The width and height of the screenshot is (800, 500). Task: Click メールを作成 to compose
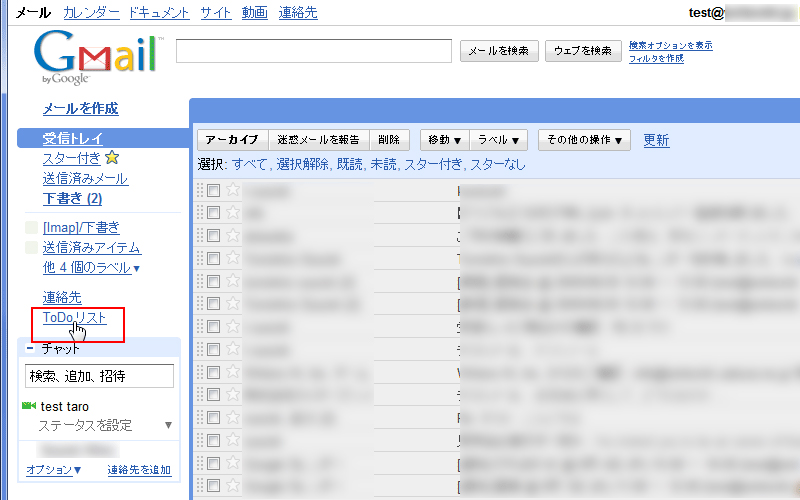point(81,108)
